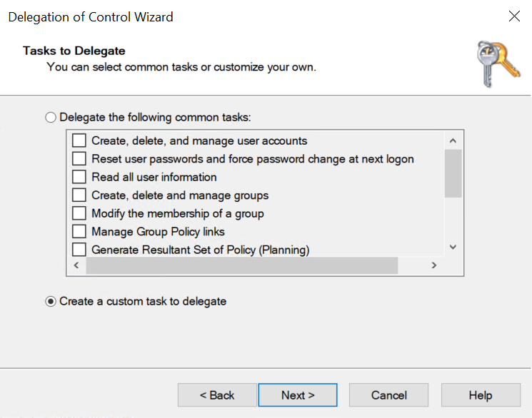532x418 pixels.
Task: Tick 'Create, delete and manage groups'
Action: [x=79, y=195]
